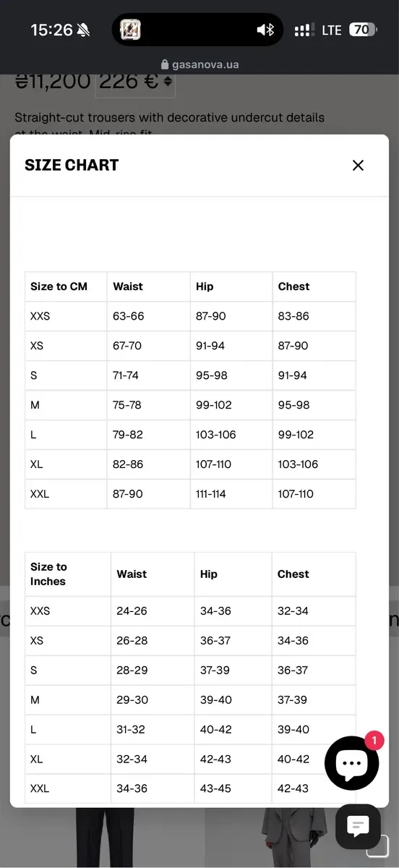The width and height of the screenshot is (399, 868).
Task: Tap the notification badge on chat
Action: coord(374,740)
